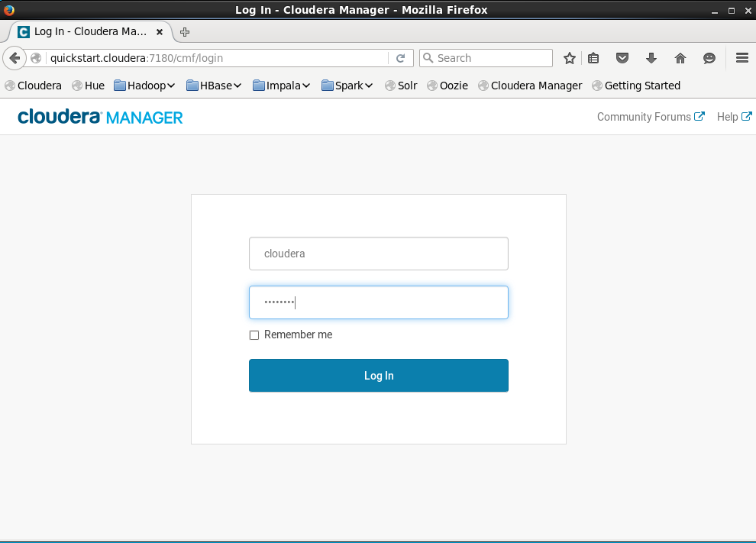Expand the HBase bookmarks folder

coord(214,86)
